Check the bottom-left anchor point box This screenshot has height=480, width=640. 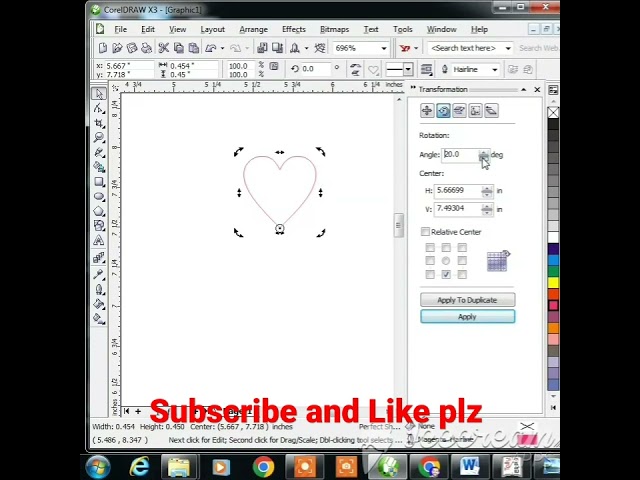pyautogui.click(x=430, y=274)
